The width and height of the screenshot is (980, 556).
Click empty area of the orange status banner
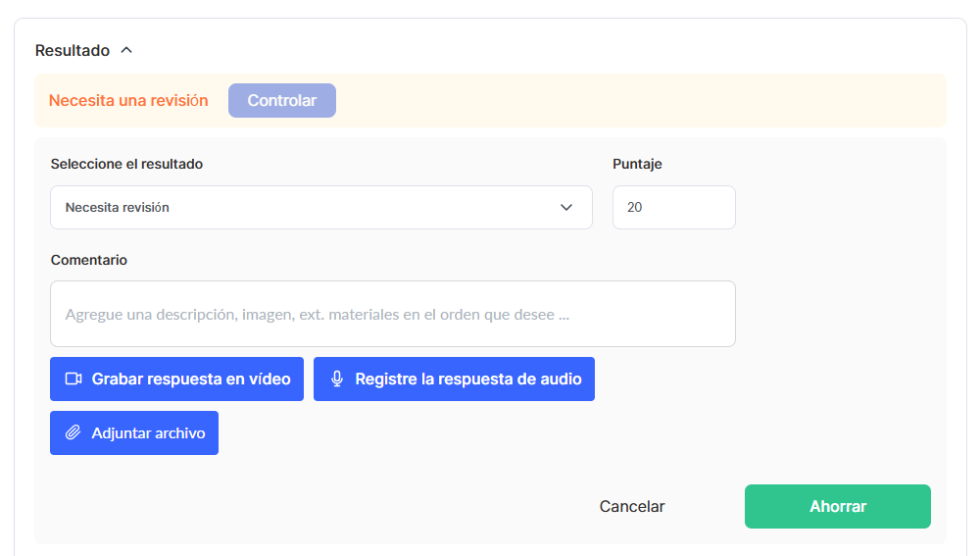(637, 101)
